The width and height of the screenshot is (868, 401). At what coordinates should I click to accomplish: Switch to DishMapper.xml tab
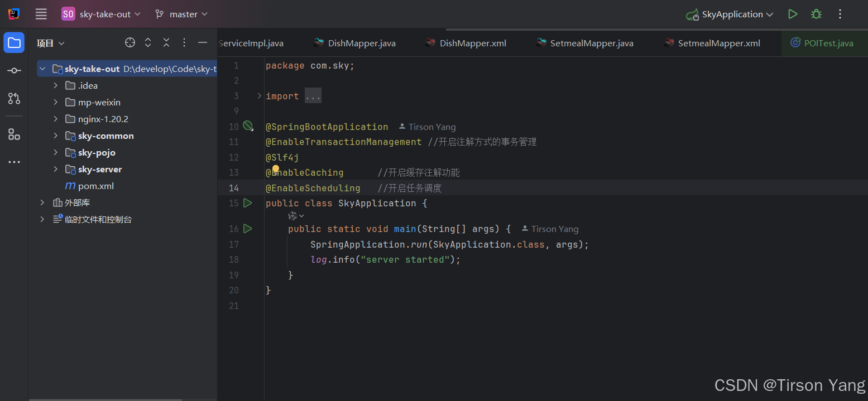[466, 43]
